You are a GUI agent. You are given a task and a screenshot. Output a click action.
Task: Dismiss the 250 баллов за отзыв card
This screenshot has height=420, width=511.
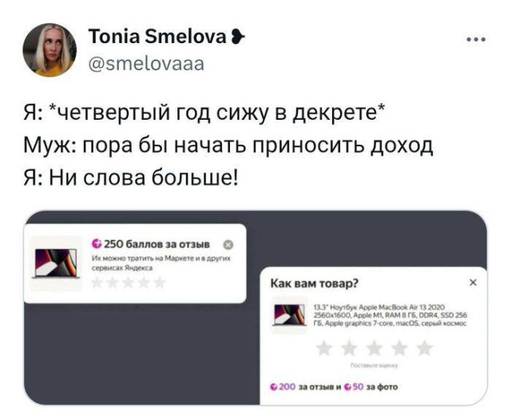(x=228, y=244)
